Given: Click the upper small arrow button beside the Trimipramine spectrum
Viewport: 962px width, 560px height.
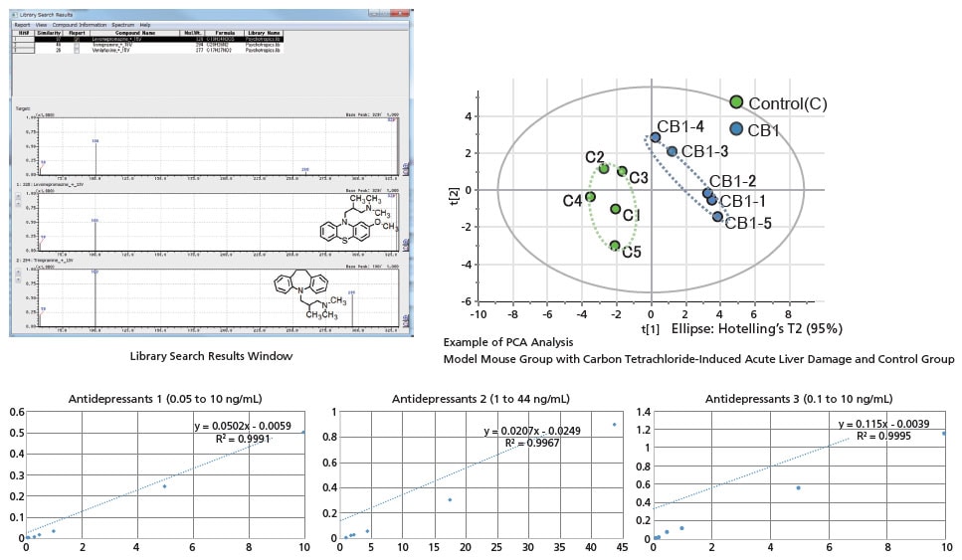Looking at the screenshot, I should pyautogui.click(x=16, y=273).
